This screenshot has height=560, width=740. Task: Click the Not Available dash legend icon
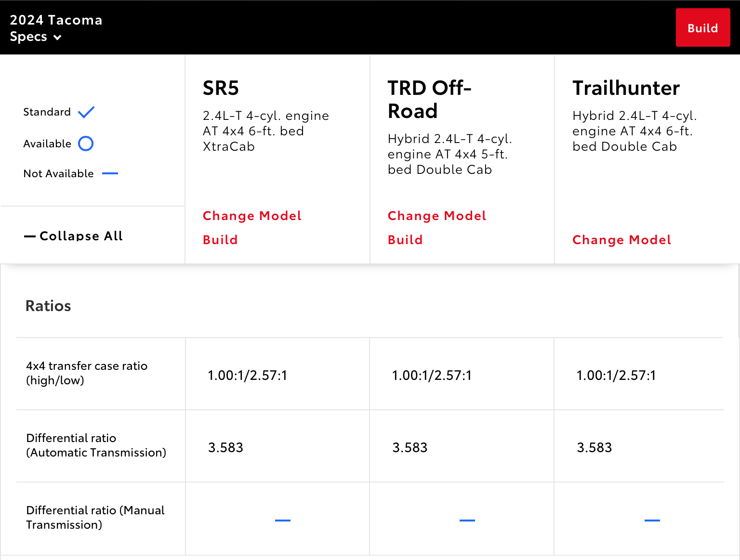coord(110,173)
